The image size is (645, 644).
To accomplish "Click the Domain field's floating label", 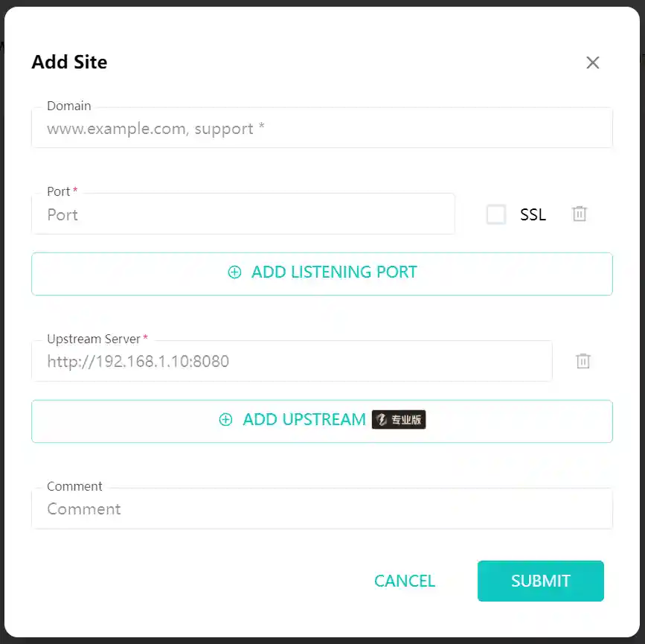I will [68, 106].
